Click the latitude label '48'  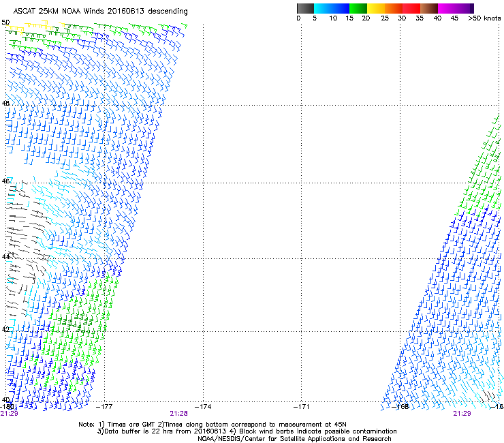[x=5, y=104]
